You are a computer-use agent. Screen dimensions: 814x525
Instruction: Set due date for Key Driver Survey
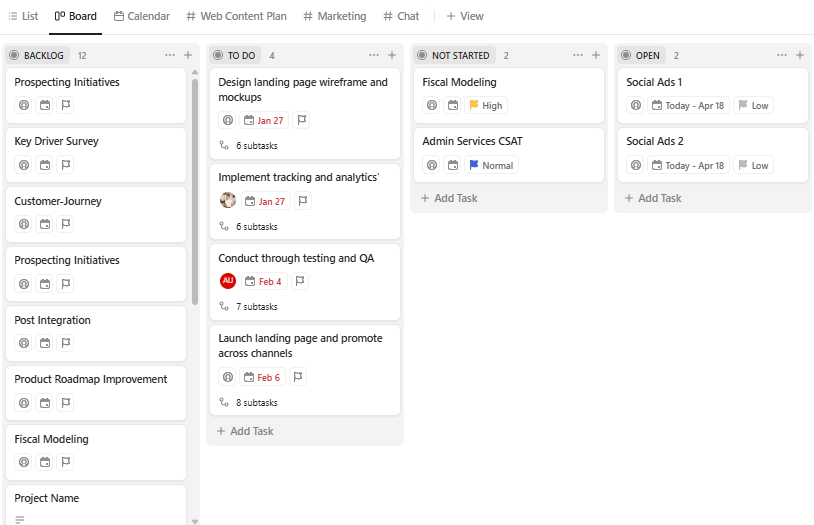45,165
